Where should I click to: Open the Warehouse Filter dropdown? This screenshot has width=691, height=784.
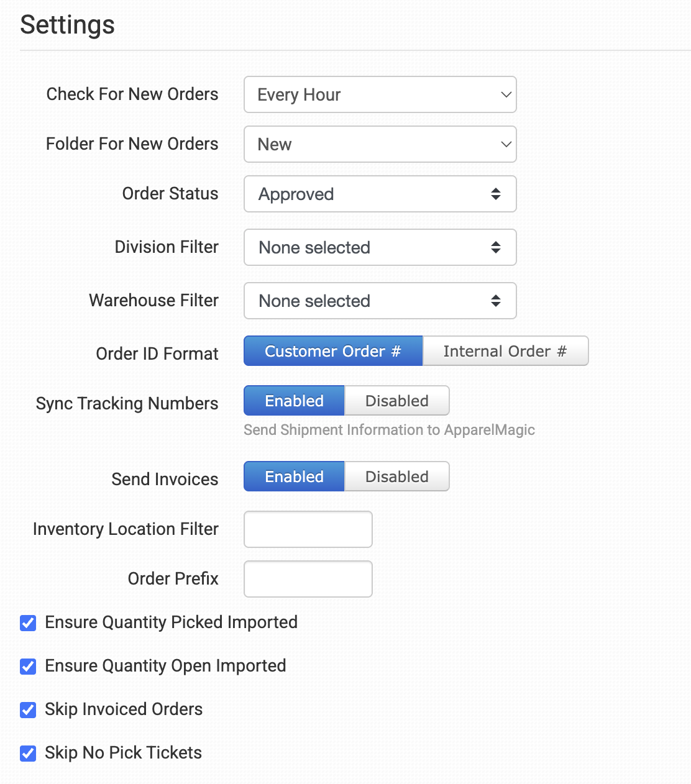pyautogui.click(x=380, y=301)
